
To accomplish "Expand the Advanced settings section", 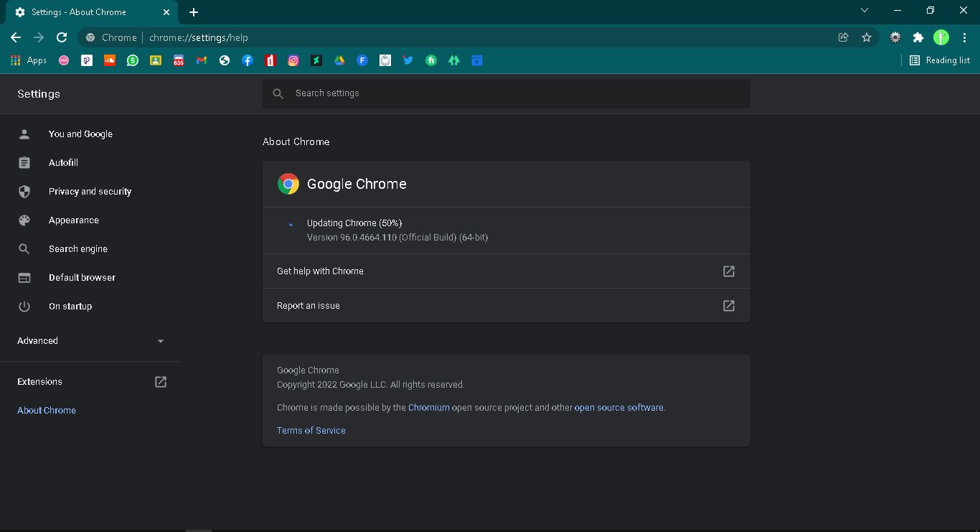I will (x=90, y=341).
